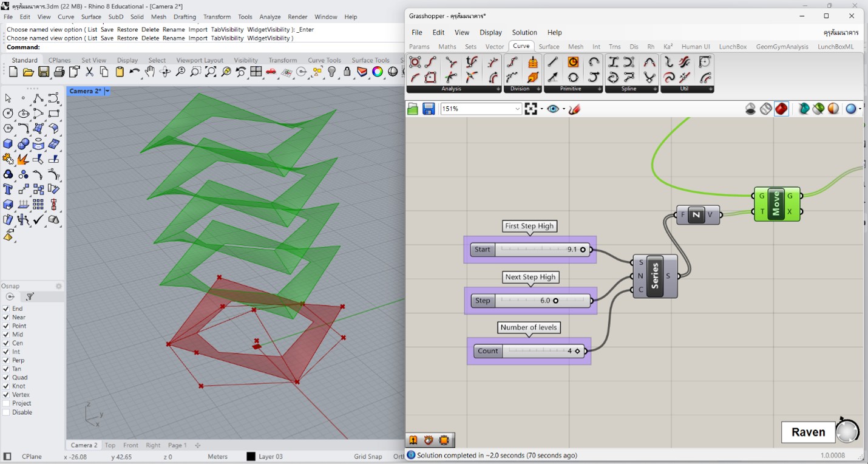Click the green Move component on canvas
The height and width of the screenshot is (464, 868).
(x=776, y=204)
